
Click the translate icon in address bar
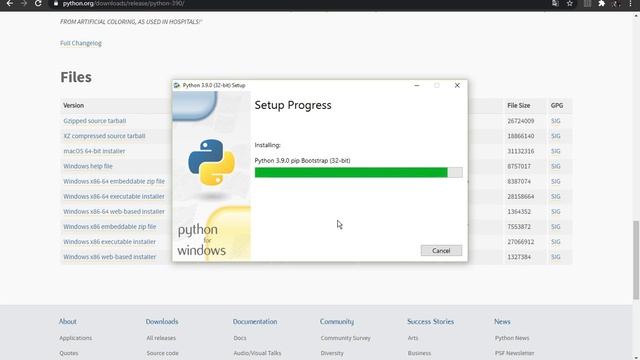tap(555, 3)
